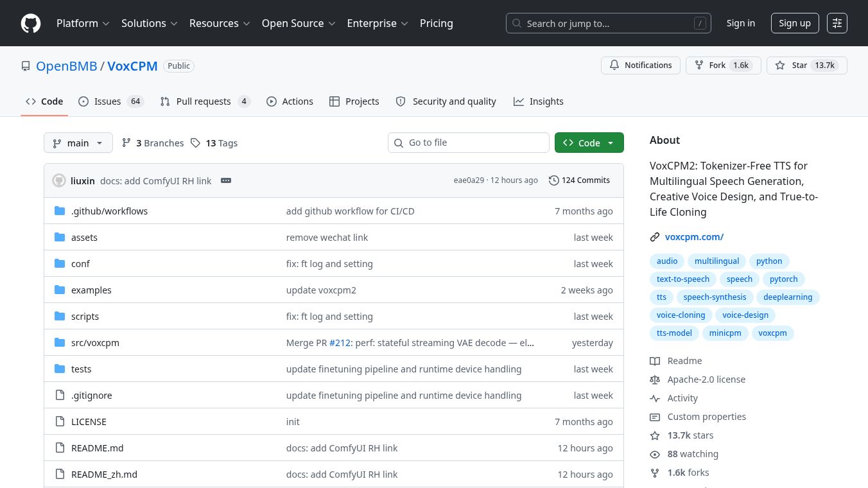868x488 pixels.
Task: Click the LICENSE file icon
Action: 60,422
